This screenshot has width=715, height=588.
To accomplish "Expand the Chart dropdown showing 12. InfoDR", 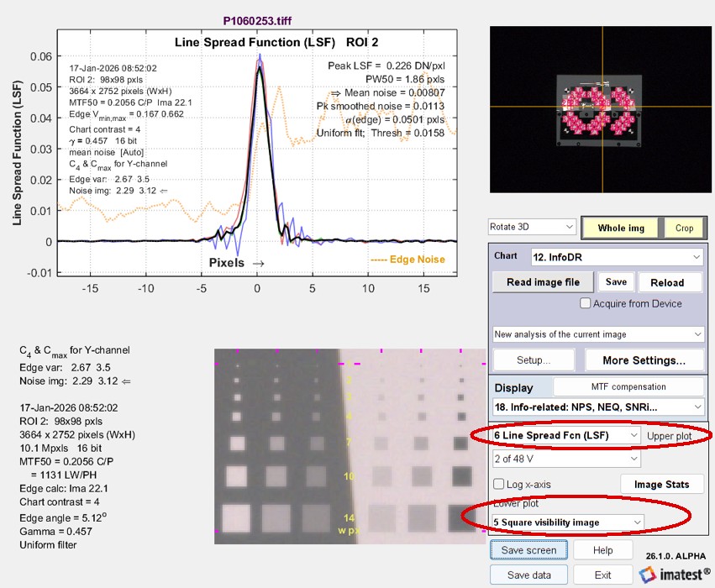I will coord(617,256).
